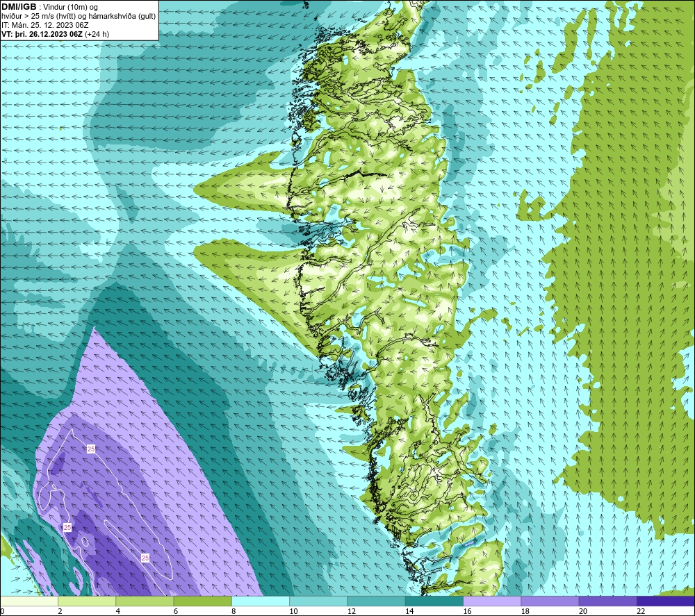Image resolution: width=695 pixels, height=616 pixels.
Task: Select the '10' legend scale value
Action: coord(293,611)
